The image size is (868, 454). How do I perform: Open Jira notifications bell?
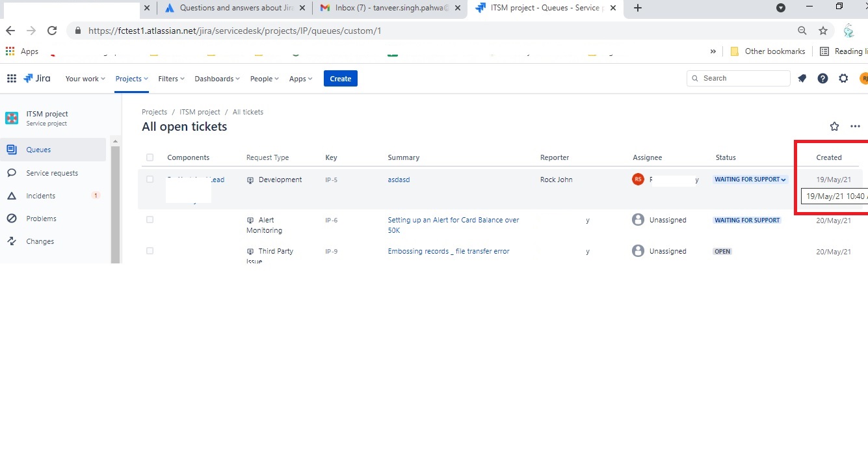point(802,79)
